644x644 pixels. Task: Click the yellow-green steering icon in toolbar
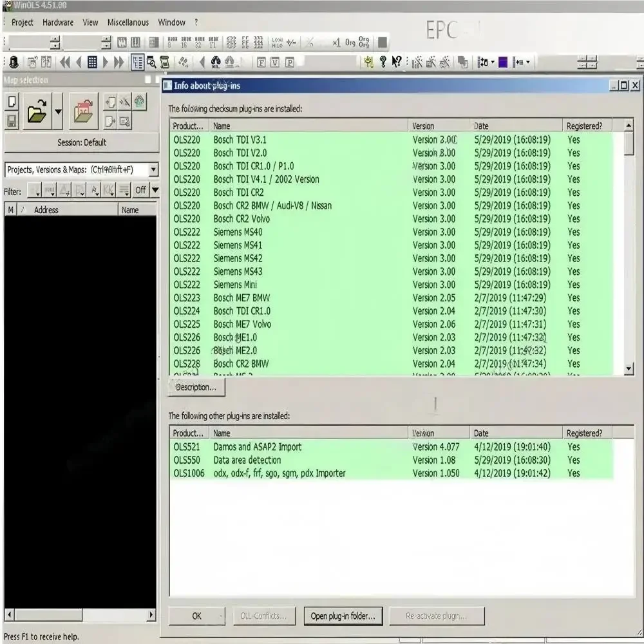(x=368, y=62)
